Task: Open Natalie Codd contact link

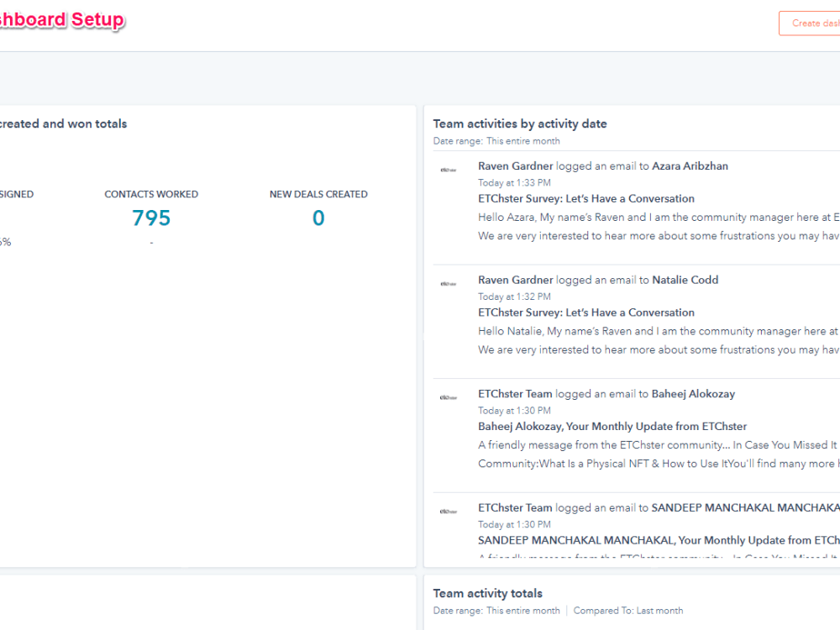Action: [x=685, y=280]
